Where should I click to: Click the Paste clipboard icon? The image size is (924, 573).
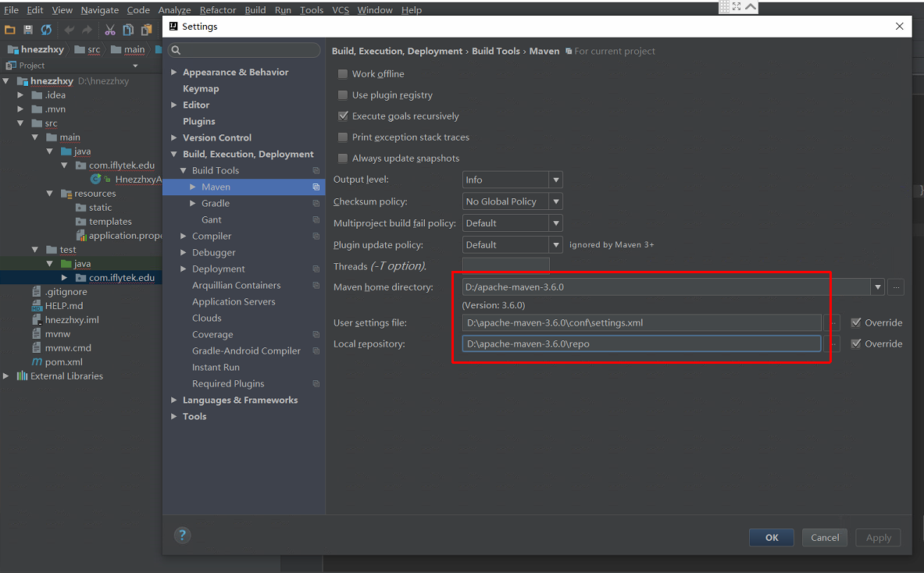click(146, 30)
